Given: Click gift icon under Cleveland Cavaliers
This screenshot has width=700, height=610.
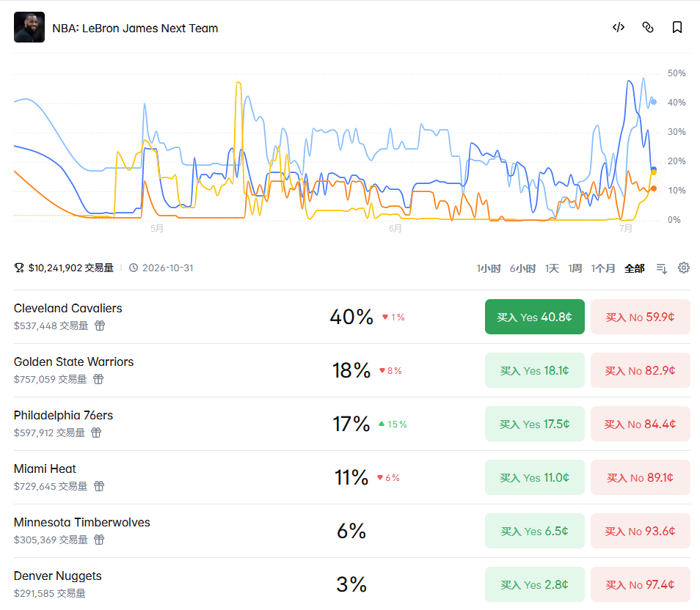Looking at the screenshot, I should 100,326.
